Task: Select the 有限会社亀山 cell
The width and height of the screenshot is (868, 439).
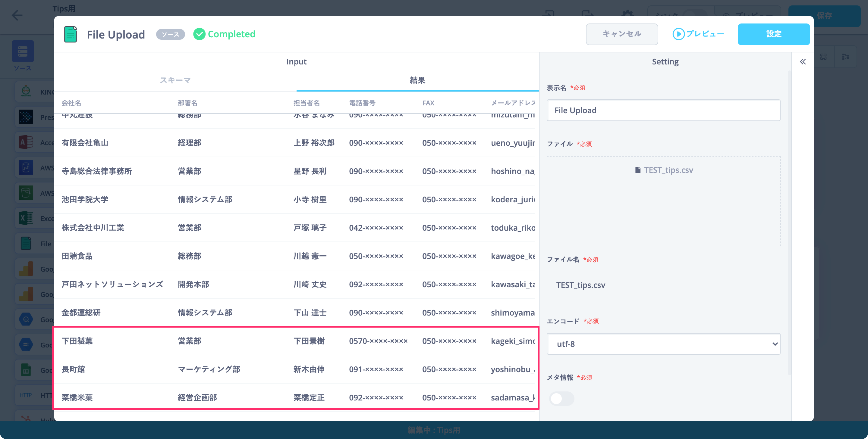Action: click(85, 143)
